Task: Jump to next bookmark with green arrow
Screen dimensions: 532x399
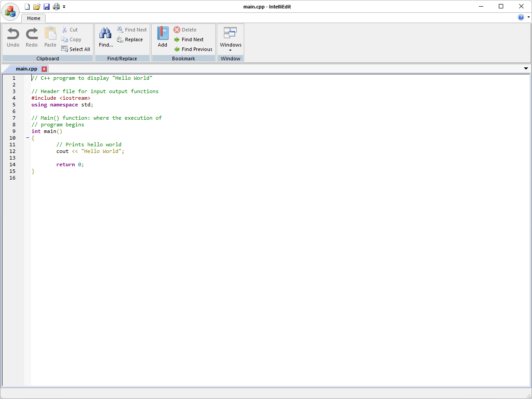Action: click(x=177, y=39)
